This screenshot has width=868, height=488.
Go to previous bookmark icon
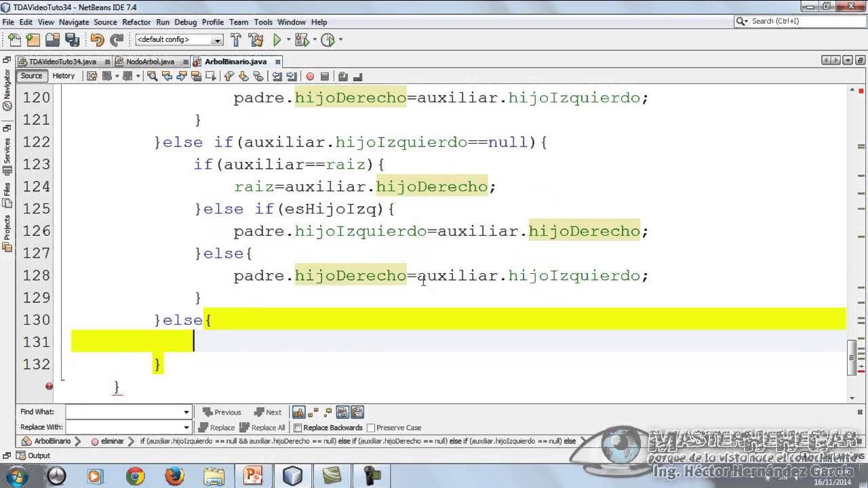[229, 76]
